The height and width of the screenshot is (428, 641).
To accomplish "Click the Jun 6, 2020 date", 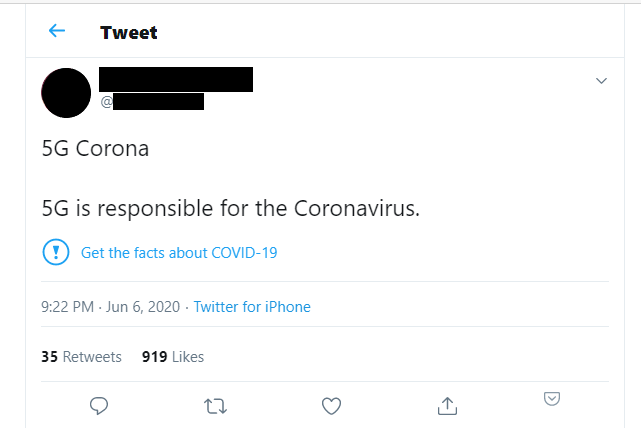I will pos(143,307).
